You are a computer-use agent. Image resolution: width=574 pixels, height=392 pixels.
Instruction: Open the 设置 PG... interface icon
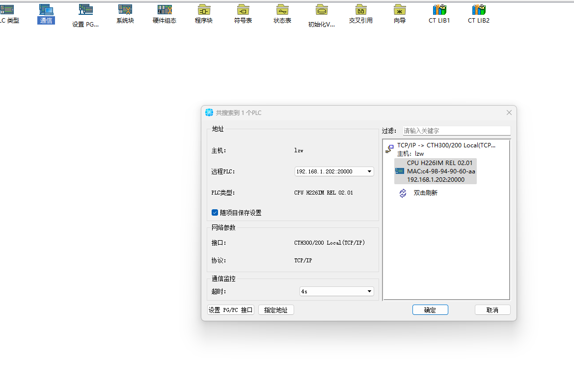[85, 9]
